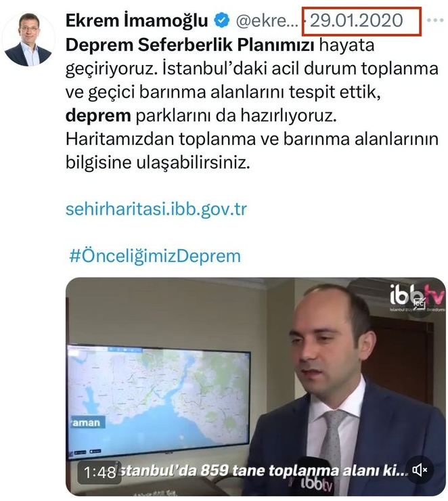Click the video subtitle about 859 toplanma alanı
The height and width of the screenshot is (501, 448).
(262, 471)
